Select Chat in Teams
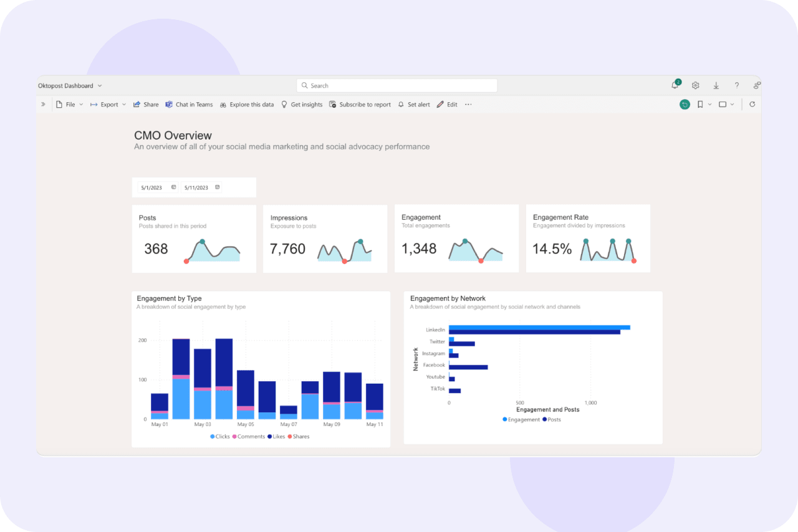This screenshot has width=798, height=532. pos(189,104)
